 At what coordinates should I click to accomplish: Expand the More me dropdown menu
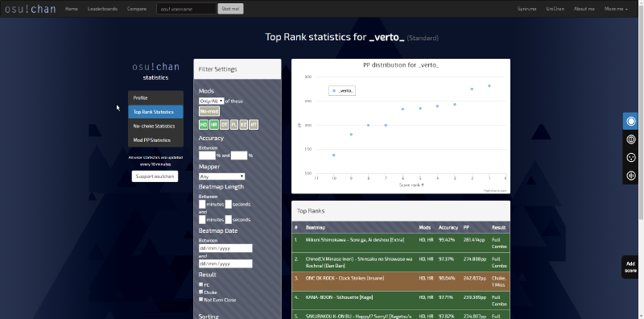click(616, 9)
